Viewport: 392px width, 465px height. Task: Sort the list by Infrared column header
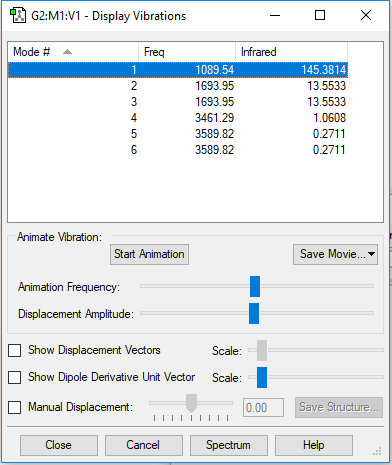[291, 52]
